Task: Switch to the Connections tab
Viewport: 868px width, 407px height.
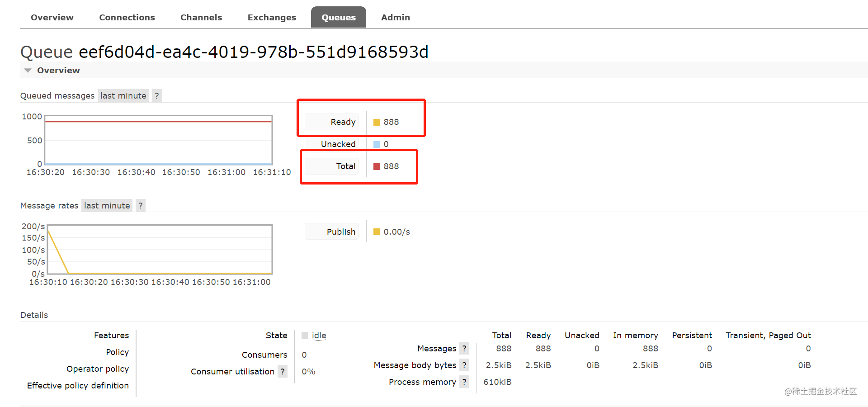Action: pyautogui.click(x=127, y=17)
